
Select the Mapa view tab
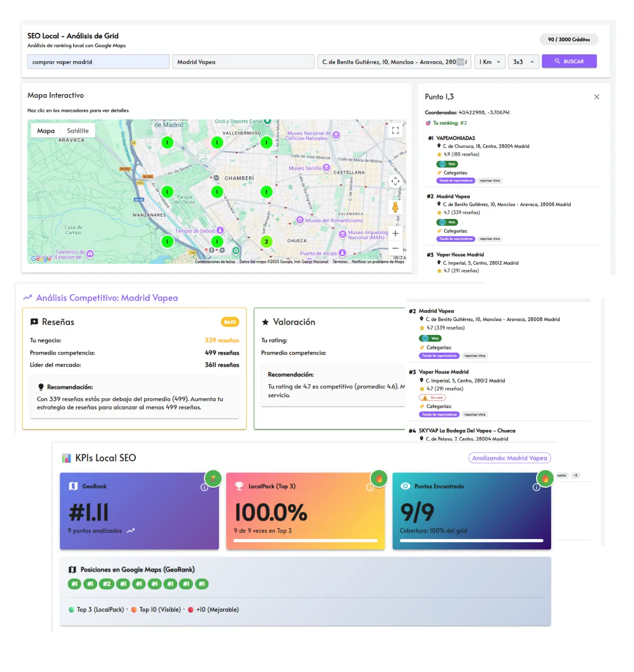pos(46,131)
